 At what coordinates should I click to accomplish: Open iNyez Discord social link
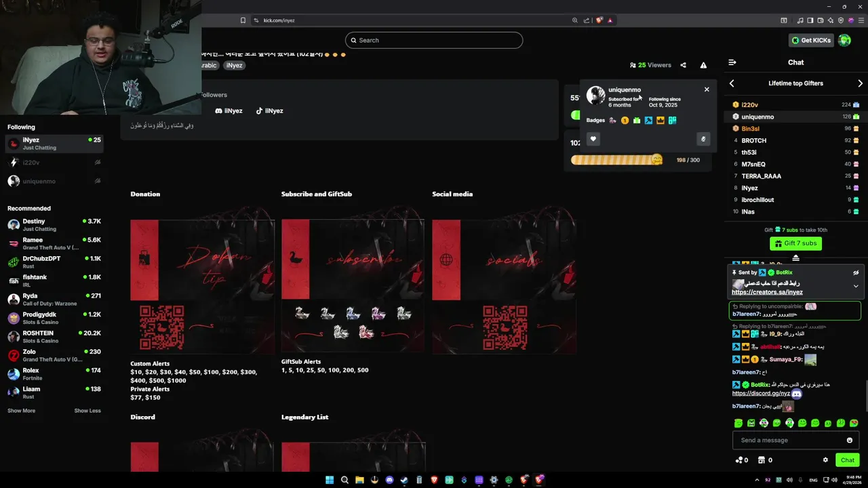(229, 110)
